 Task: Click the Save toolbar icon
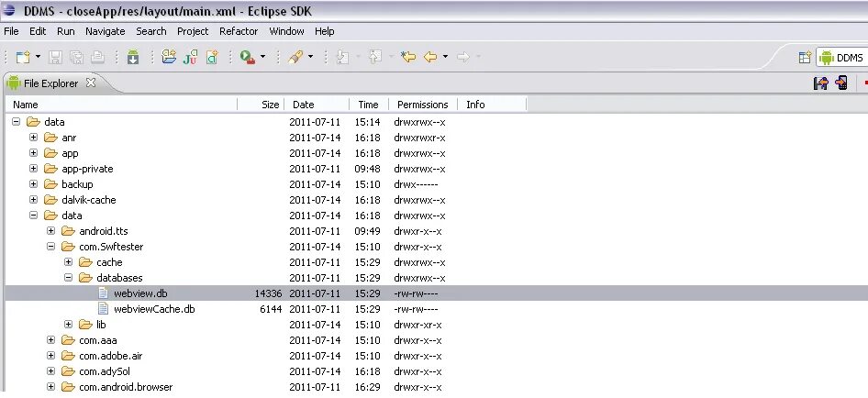pos(55,57)
